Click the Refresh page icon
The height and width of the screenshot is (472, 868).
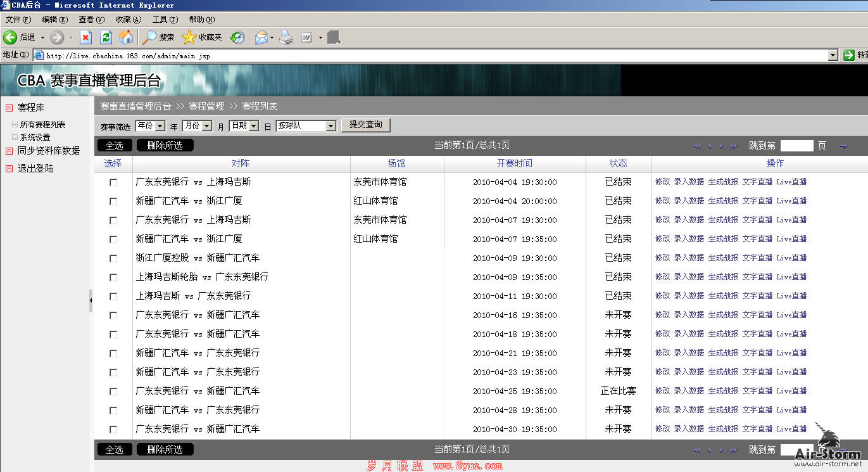coord(106,37)
